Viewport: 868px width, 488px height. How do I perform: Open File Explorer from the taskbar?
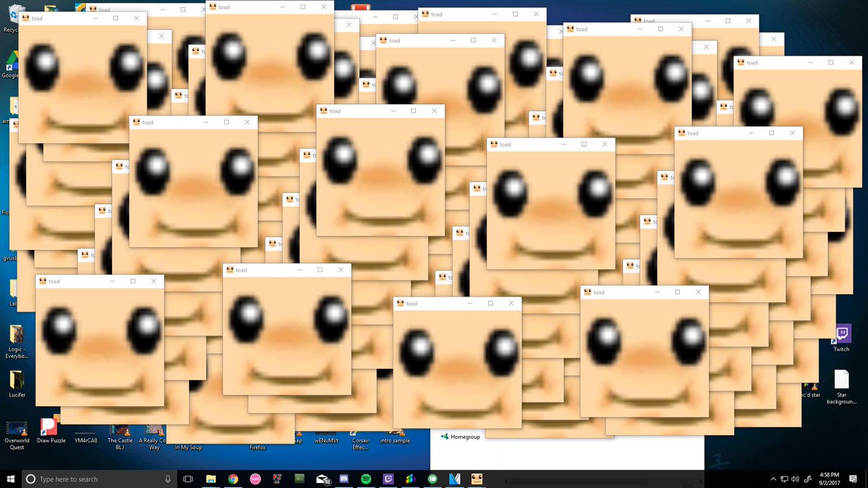[x=210, y=479]
